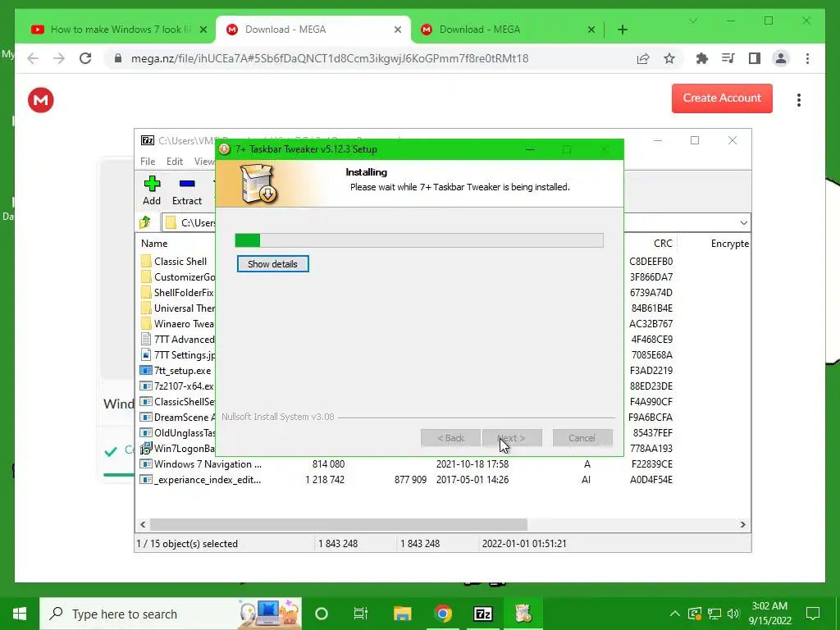
Task: Click the mega.nz address bar
Action: [330, 58]
